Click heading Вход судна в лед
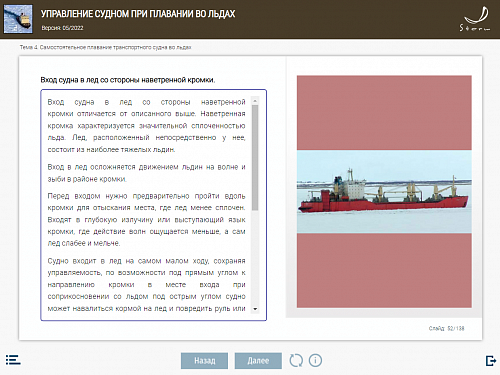 click(x=128, y=80)
